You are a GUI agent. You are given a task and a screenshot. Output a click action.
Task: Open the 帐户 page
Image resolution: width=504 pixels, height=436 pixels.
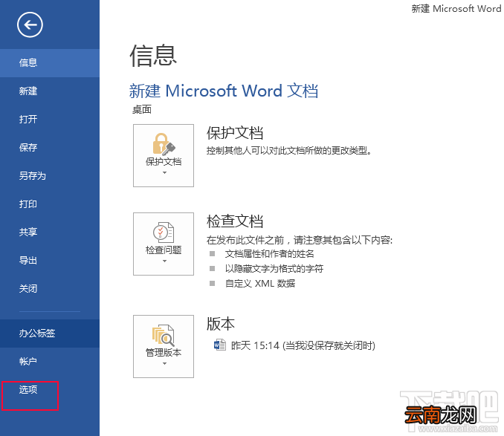(x=50, y=362)
